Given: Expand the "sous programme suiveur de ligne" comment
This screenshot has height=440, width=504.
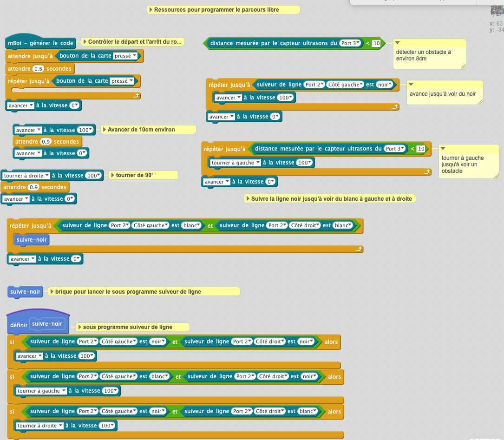Looking at the screenshot, I should coord(79,327).
